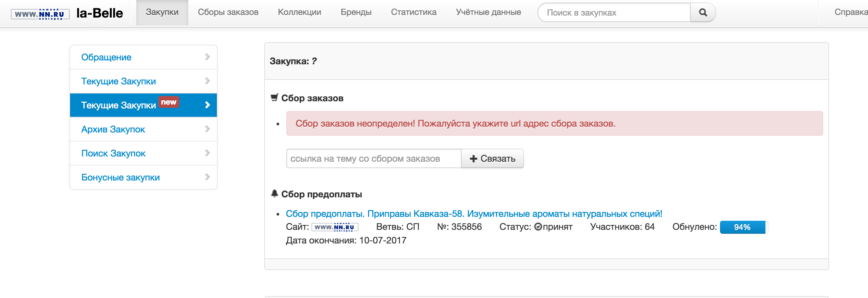Click the order collection URL input field
The image size is (868, 298).
(x=373, y=158)
